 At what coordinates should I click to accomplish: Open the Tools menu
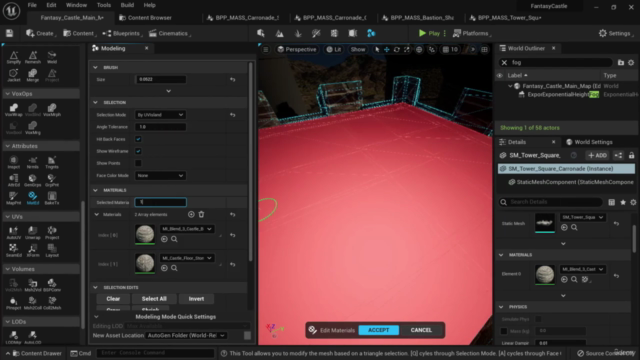(104, 5)
